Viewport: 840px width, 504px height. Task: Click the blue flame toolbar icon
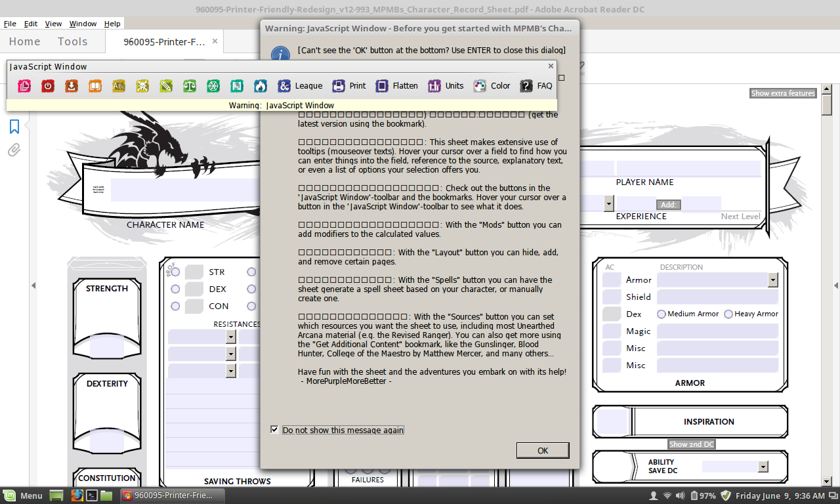(x=261, y=86)
